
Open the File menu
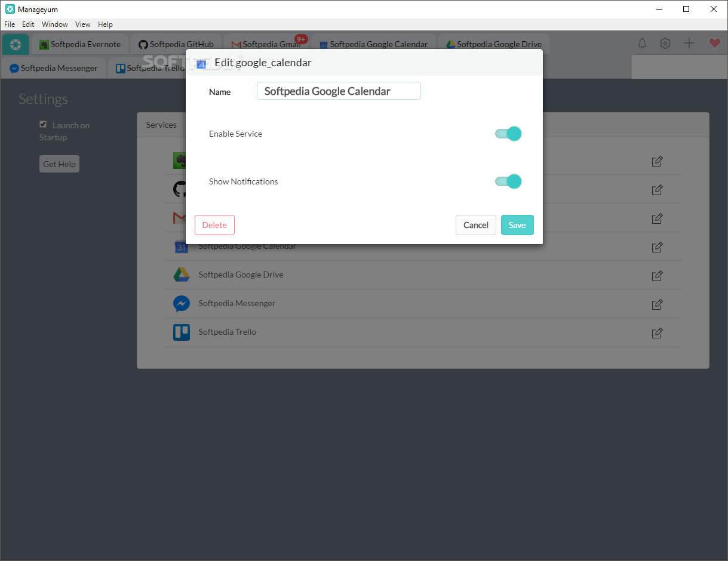coord(10,24)
